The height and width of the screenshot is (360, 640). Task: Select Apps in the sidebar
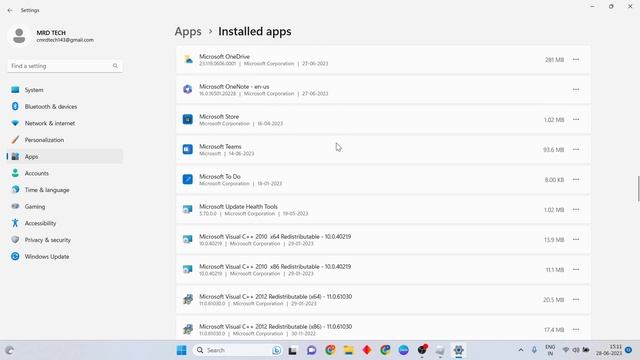pos(65,157)
